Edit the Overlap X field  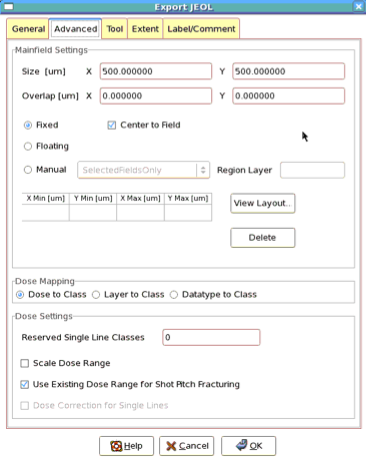tap(156, 96)
